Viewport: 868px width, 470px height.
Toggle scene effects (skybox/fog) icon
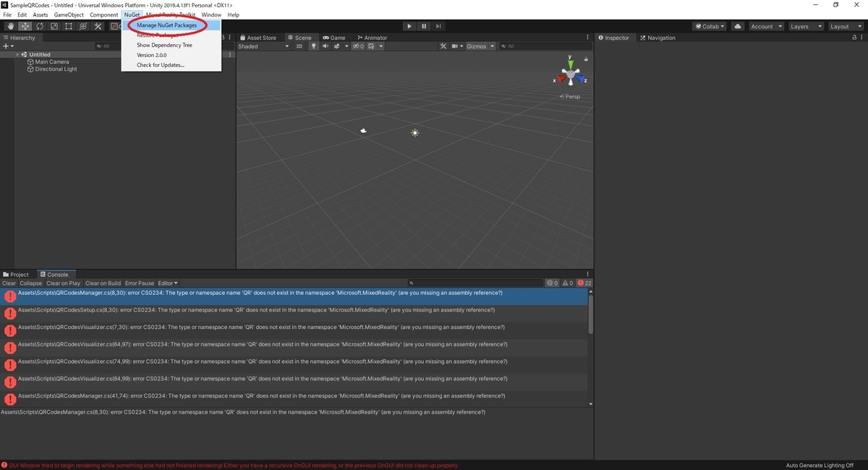click(338, 46)
